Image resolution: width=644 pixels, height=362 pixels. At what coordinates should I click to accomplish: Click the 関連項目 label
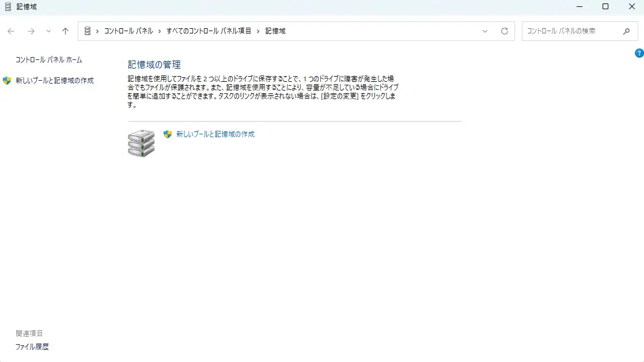pos(29,333)
